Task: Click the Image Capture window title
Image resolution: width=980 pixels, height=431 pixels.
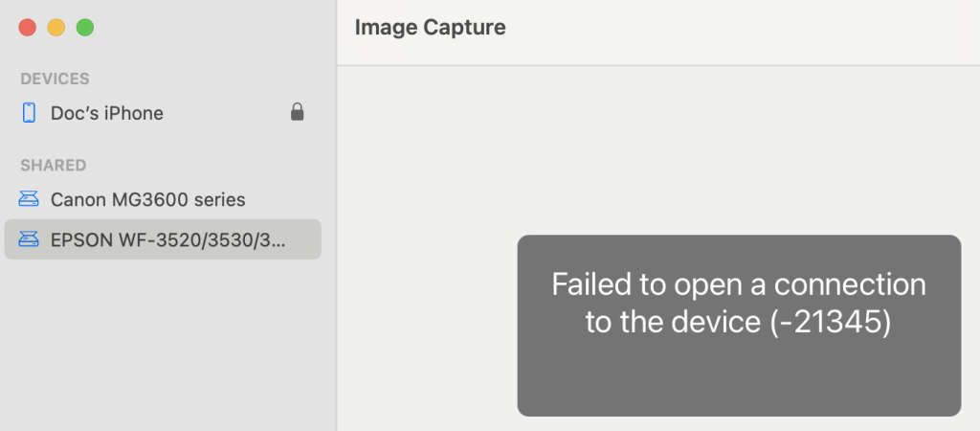Action: [x=430, y=28]
